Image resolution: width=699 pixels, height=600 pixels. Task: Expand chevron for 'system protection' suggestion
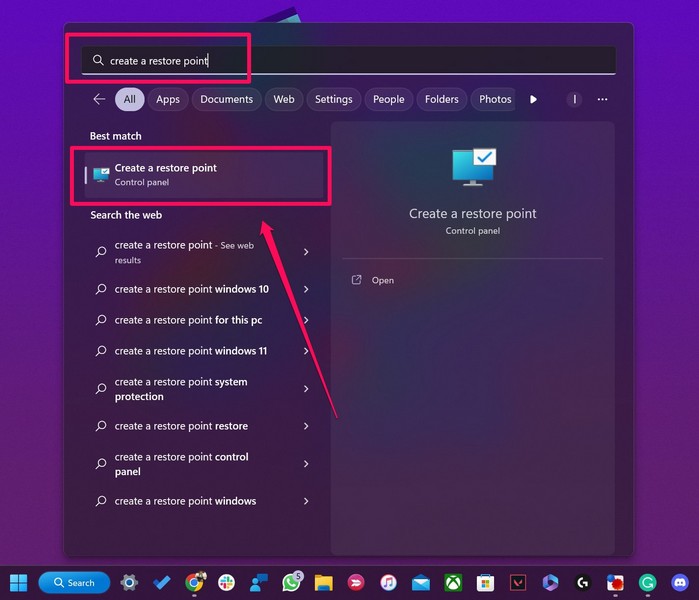[x=306, y=389]
